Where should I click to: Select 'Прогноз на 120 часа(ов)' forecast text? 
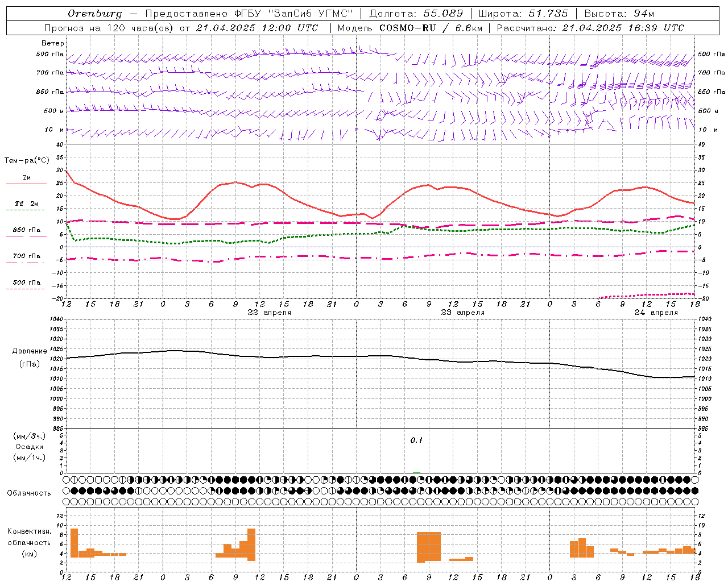click(109, 28)
